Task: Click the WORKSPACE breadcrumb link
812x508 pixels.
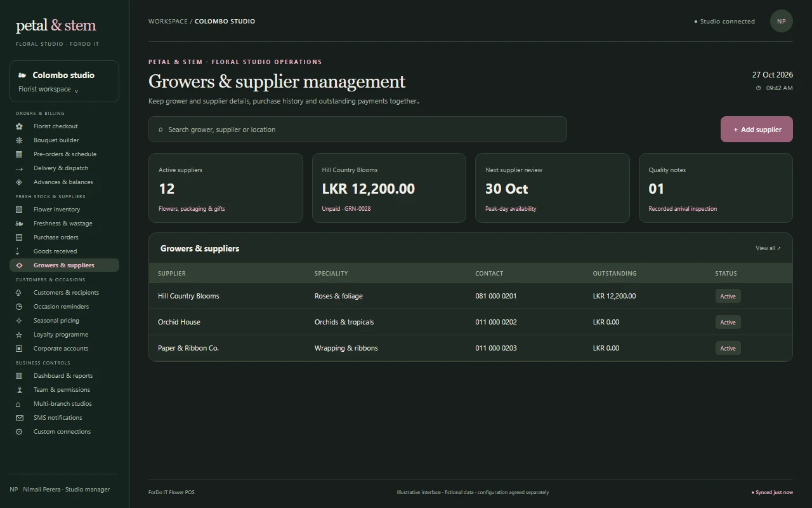Action: (x=168, y=21)
